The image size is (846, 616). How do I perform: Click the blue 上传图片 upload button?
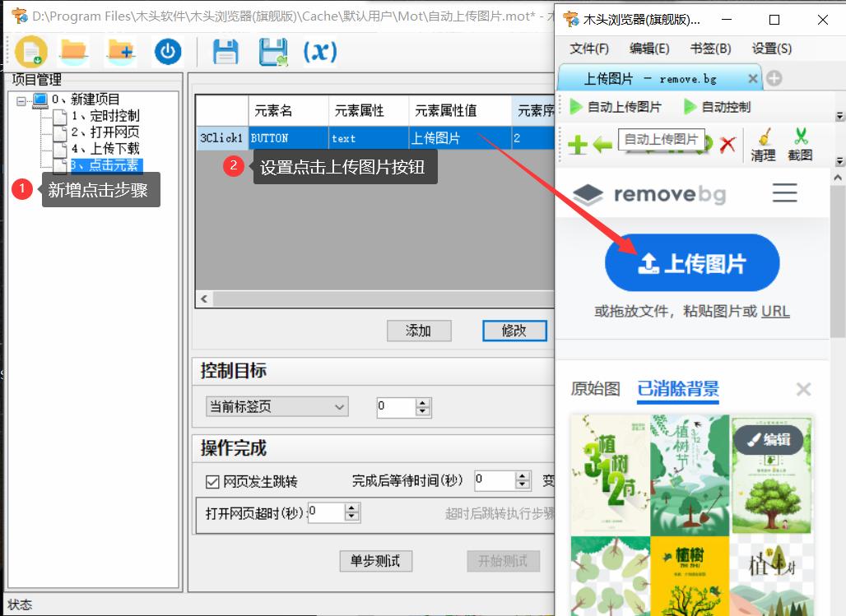692,262
